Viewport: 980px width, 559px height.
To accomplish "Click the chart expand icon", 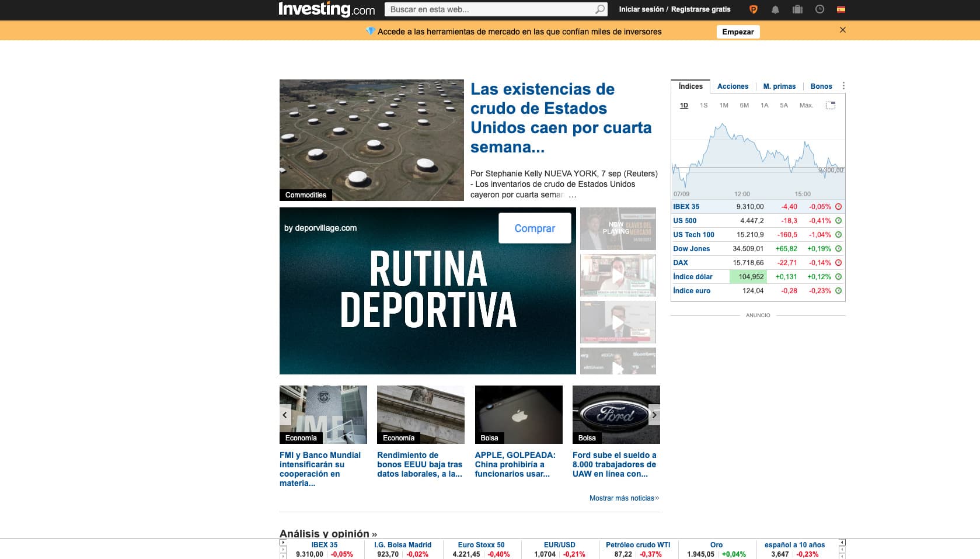I will [831, 105].
